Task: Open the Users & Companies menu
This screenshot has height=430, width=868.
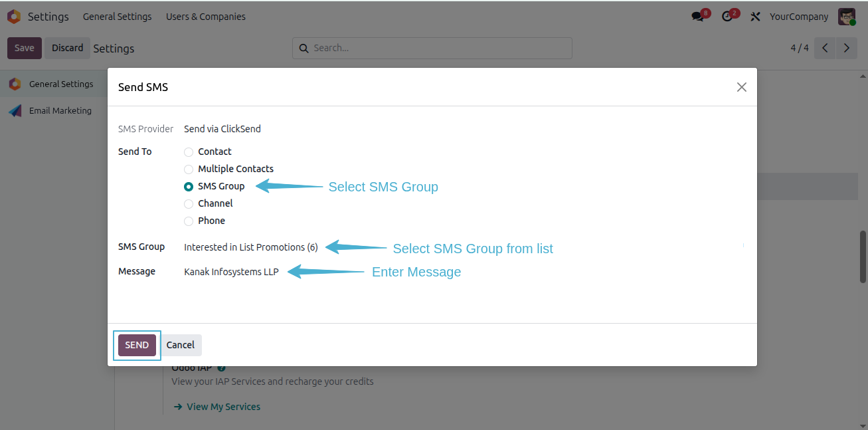Action: [x=206, y=17]
